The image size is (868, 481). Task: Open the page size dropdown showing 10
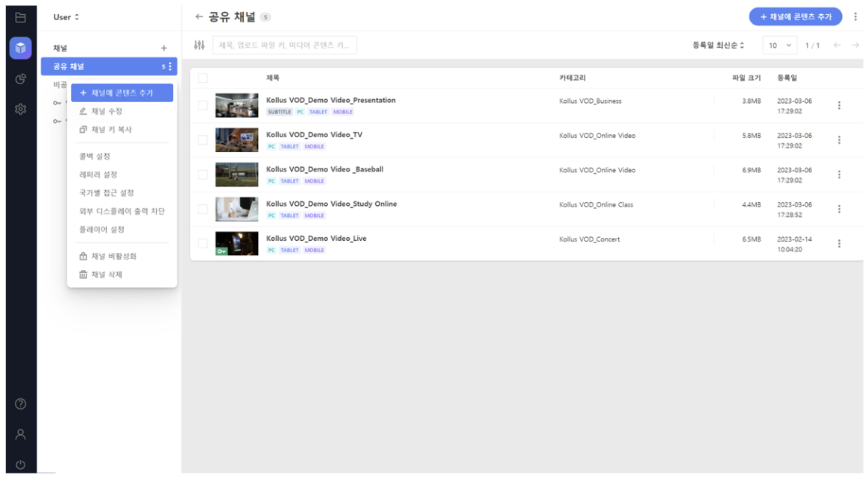(x=779, y=45)
